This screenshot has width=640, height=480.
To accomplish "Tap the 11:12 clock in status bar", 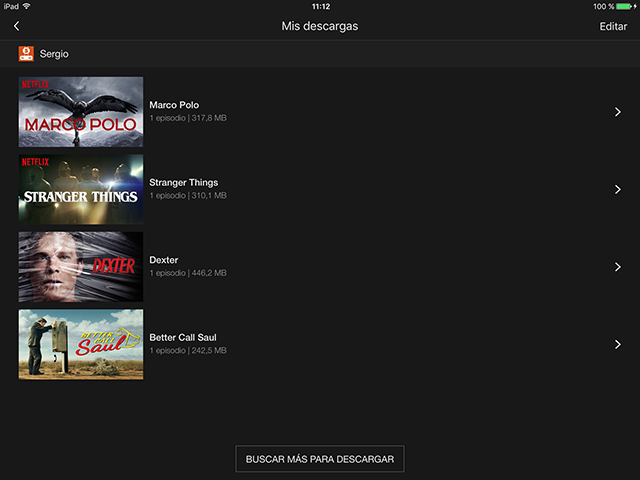I will (321, 7).
